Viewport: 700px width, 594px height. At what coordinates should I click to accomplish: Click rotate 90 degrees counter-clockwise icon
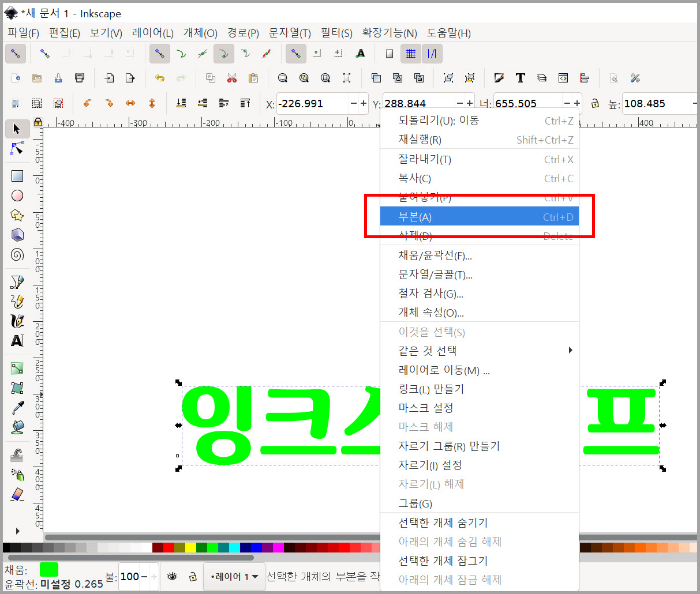click(x=87, y=103)
